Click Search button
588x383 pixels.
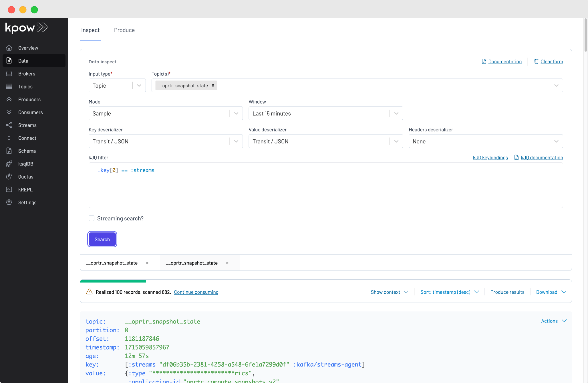tap(102, 239)
